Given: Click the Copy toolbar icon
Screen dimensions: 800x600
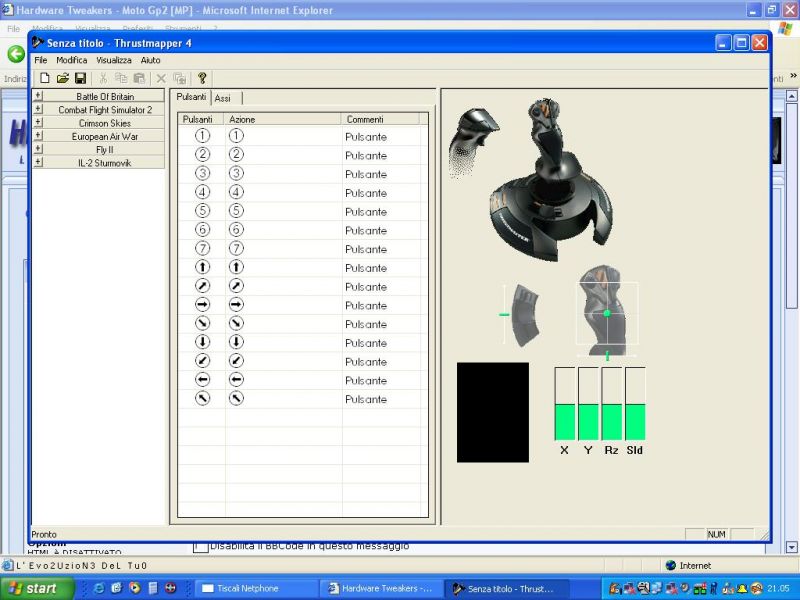Looking at the screenshot, I should [x=121, y=78].
